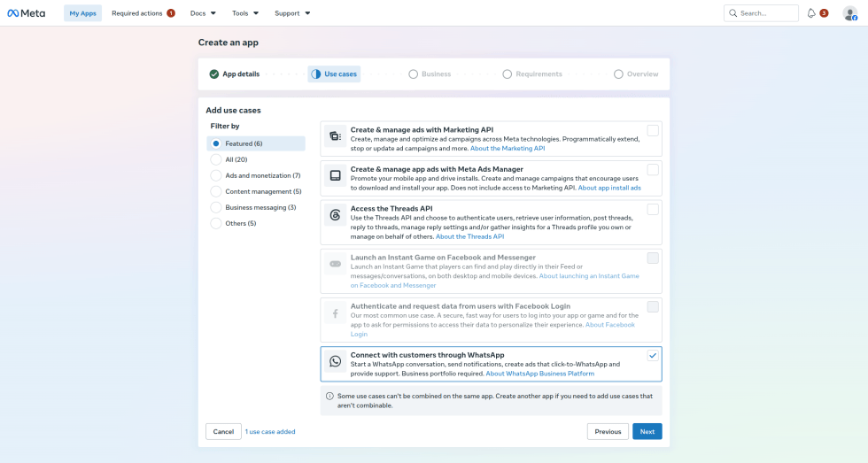Go to the Requirements step
Image resolution: width=868 pixels, height=463 pixels.
click(532, 74)
